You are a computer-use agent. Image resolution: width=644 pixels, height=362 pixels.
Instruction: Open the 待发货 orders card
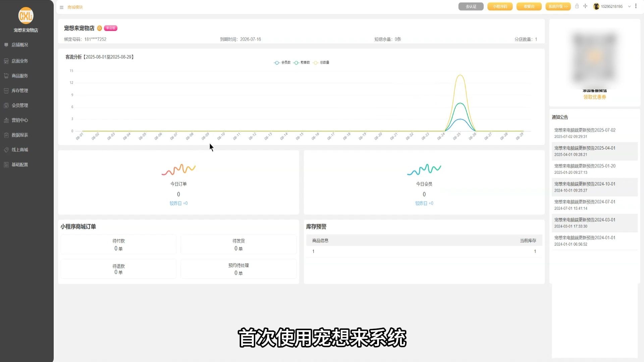(238, 245)
